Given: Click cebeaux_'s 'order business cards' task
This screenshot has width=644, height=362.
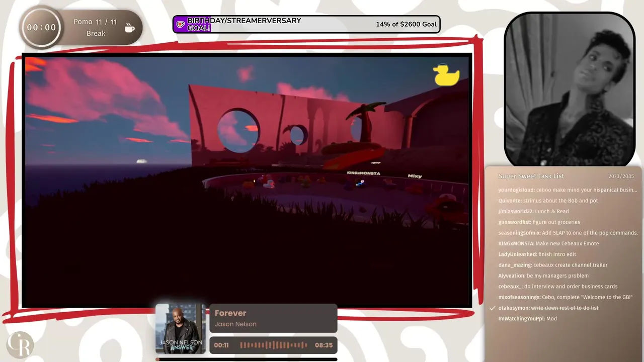Looking at the screenshot, I should pyautogui.click(x=558, y=287).
